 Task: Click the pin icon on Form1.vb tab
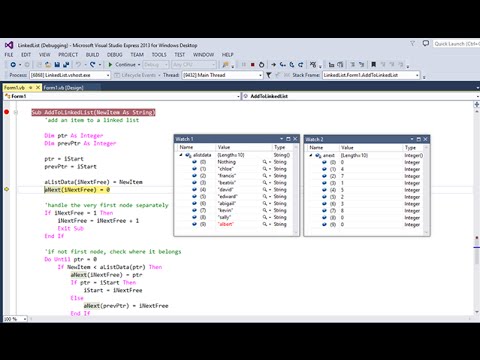tap(30, 87)
